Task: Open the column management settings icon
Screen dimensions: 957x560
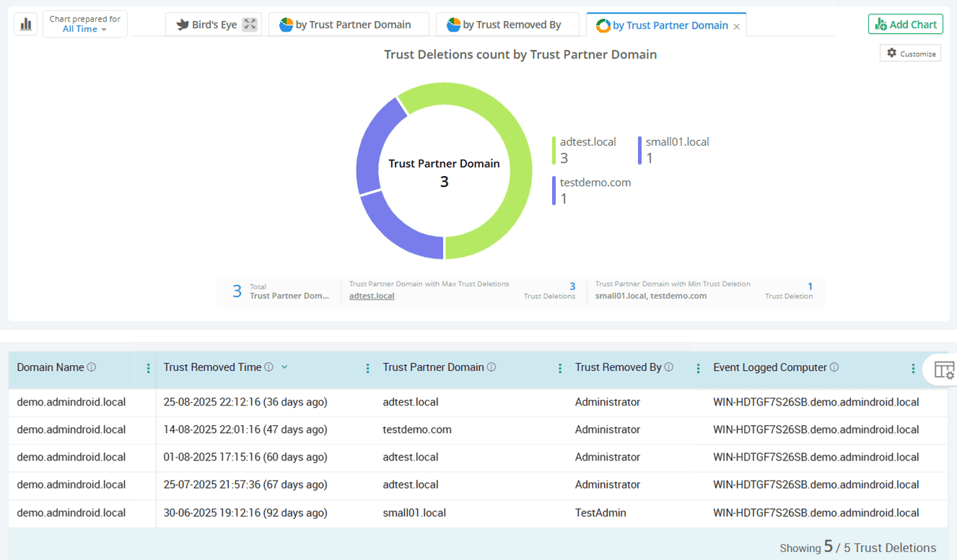Action: pos(945,369)
